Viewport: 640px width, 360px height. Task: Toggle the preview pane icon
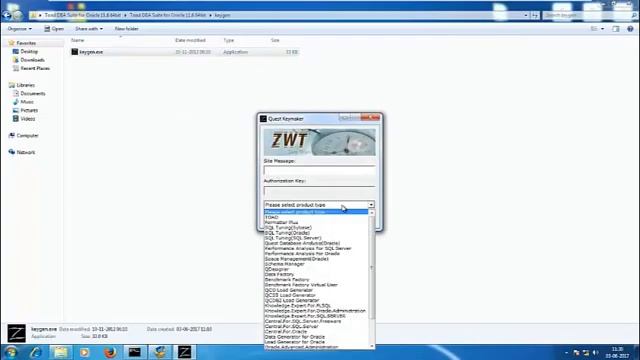(616, 29)
